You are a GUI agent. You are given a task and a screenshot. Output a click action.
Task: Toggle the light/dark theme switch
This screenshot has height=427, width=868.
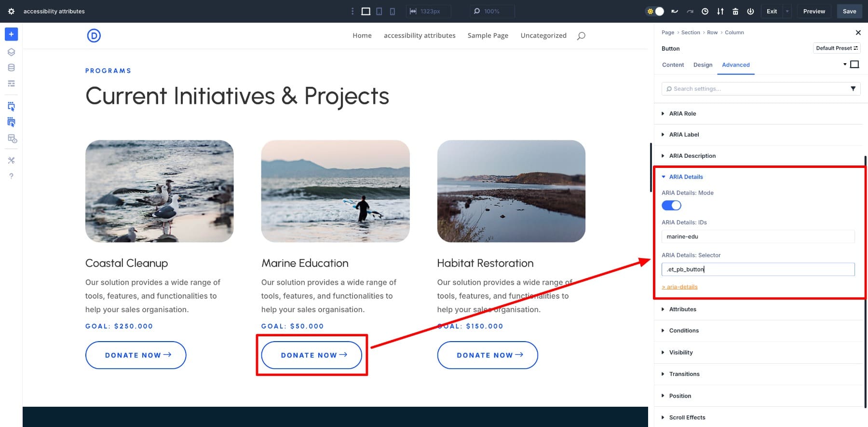click(x=655, y=11)
